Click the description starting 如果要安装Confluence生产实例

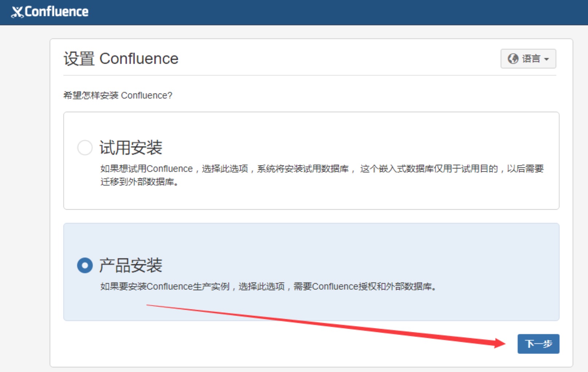[268, 286]
